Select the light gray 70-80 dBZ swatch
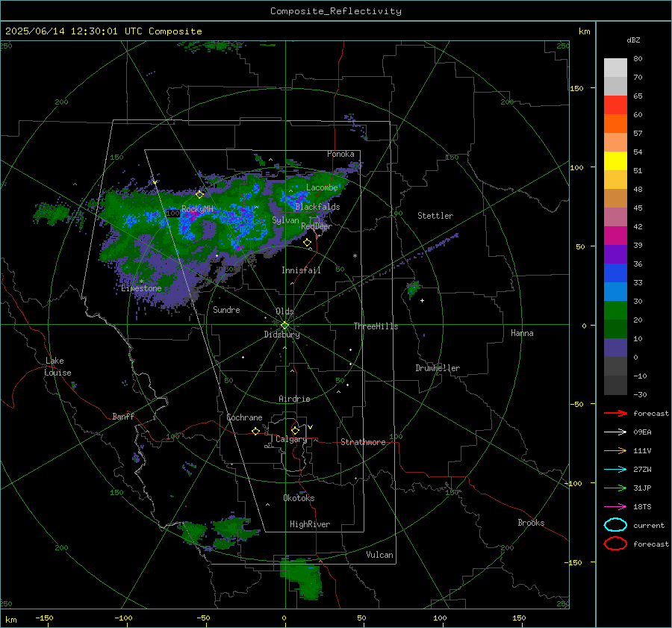This screenshot has width=672, height=628. point(615,68)
